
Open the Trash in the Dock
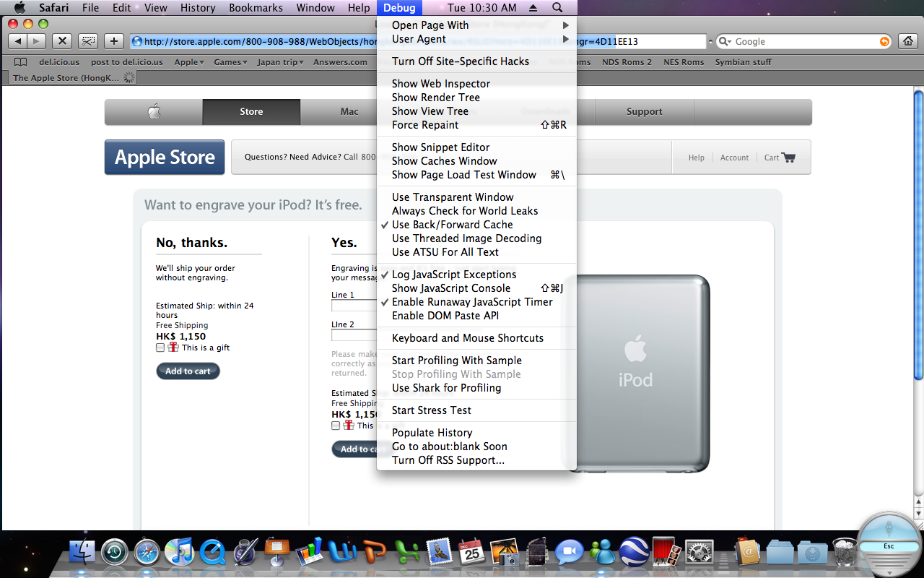845,553
